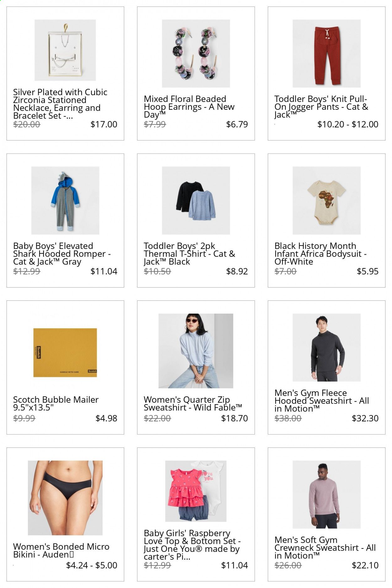Open Silver Plated with Cubic Zirconia title

pyautogui.click(x=60, y=104)
